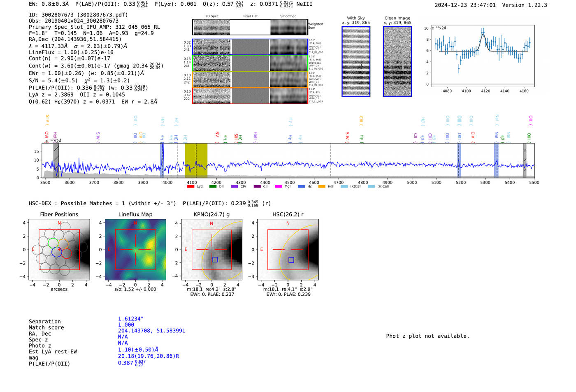The height and width of the screenshot is (392, 576).
Task: Open the Fiber Positions image panel
Action: (x=59, y=249)
